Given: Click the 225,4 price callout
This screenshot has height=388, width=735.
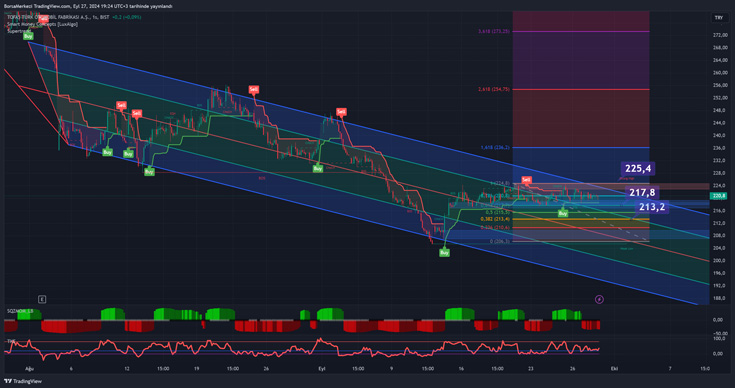Looking at the screenshot, I should point(638,168).
